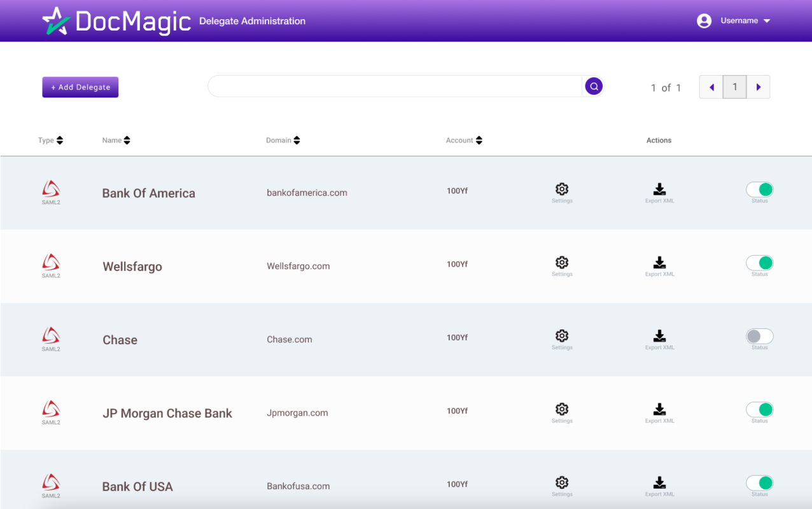
Task: Go to the next page arrow
Action: tap(759, 87)
